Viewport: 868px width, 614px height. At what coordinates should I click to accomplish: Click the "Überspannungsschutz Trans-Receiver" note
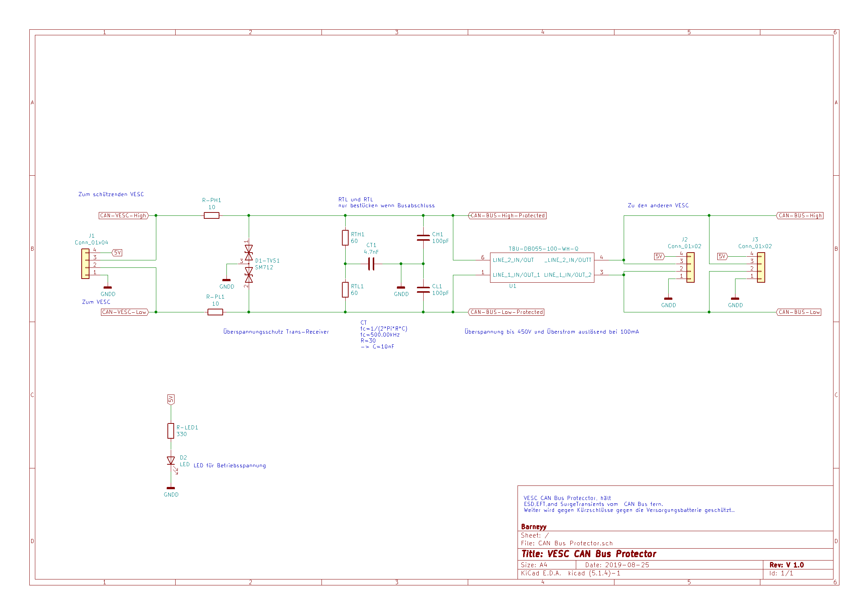(276, 332)
